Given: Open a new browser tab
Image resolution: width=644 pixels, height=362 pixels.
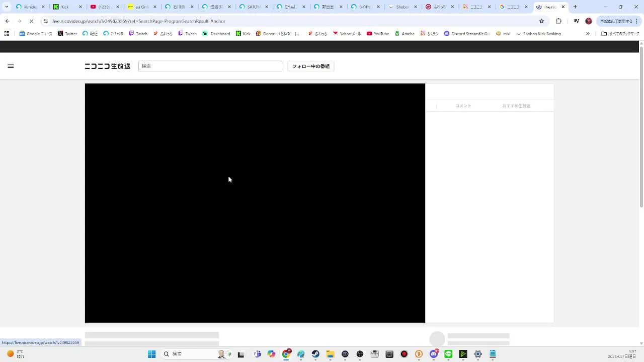Looking at the screenshot, I should (575, 7).
